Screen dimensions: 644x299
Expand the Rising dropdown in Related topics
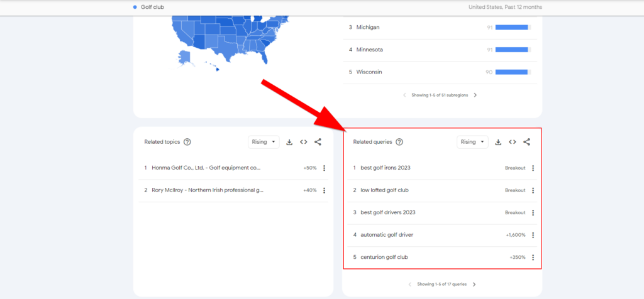tap(264, 142)
